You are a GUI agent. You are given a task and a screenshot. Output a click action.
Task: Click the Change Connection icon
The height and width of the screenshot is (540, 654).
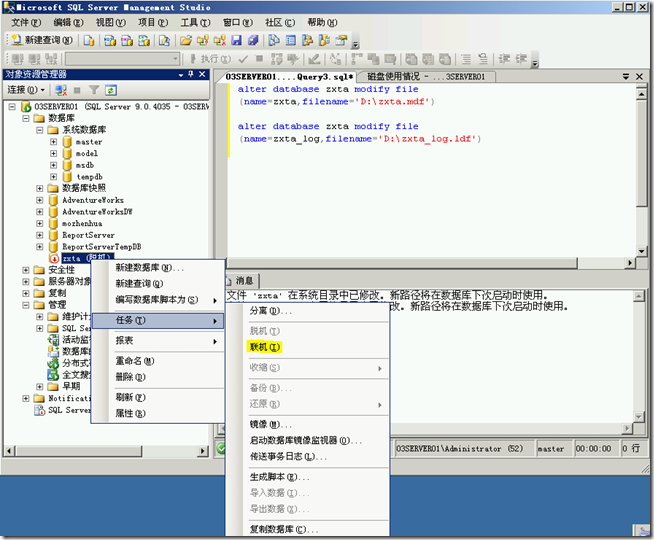coord(51,59)
